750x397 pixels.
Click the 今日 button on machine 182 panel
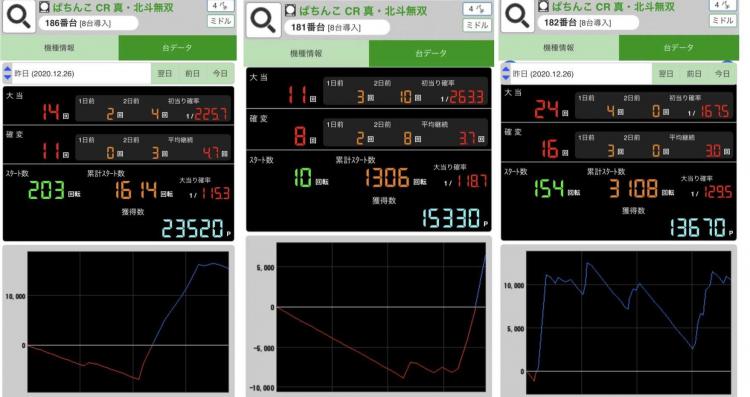pyautogui.click(x=722, y=74)
